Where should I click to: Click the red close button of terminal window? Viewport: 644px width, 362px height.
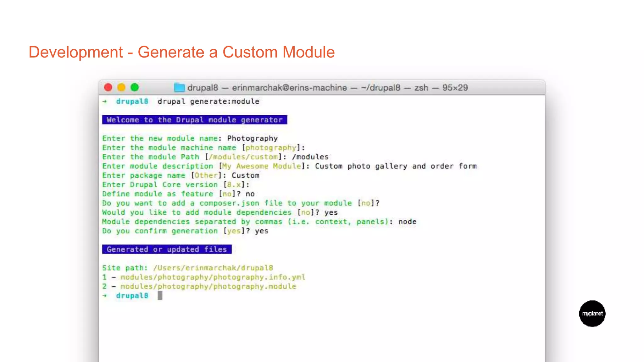[x=108, y=87]
